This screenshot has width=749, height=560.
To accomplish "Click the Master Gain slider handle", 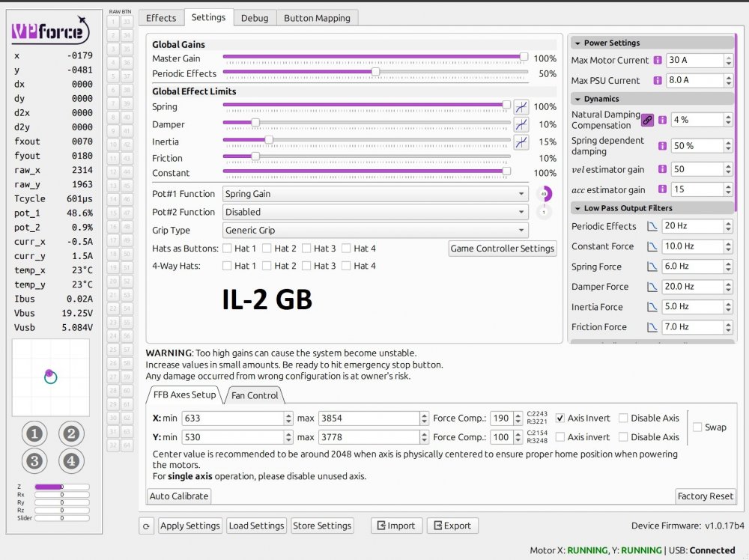I will pyautogui.click(x=524, y=55).
